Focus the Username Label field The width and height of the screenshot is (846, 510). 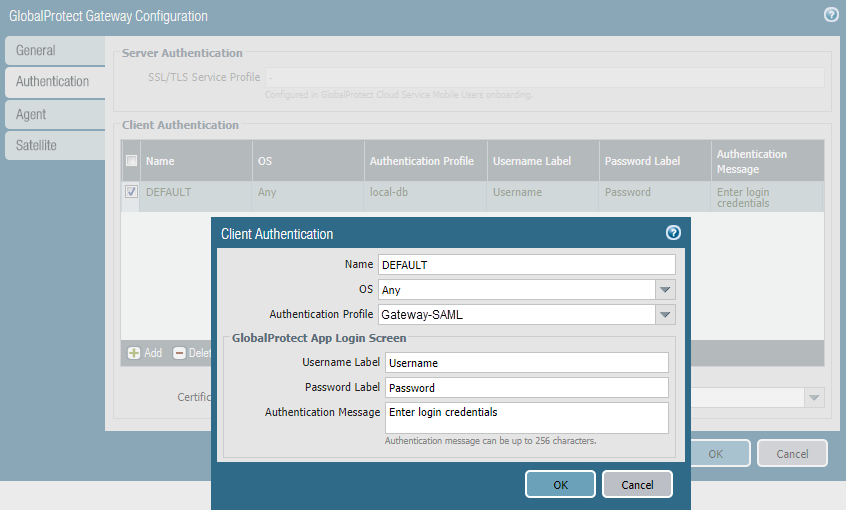[x=526, y=363]
